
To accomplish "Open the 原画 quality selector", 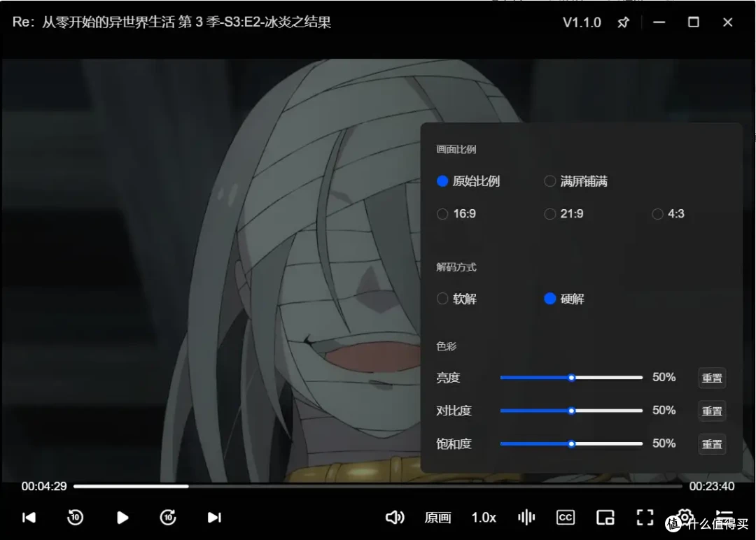I will coord(437,518).
